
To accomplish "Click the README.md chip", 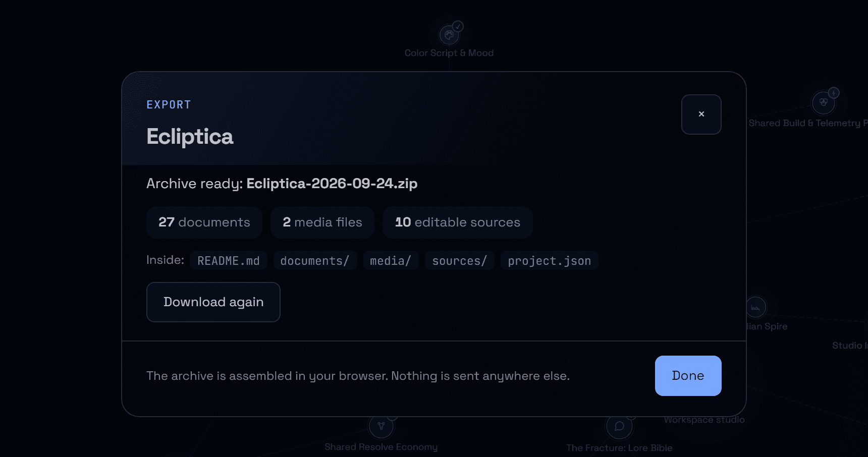I will [x=229, y=261].
